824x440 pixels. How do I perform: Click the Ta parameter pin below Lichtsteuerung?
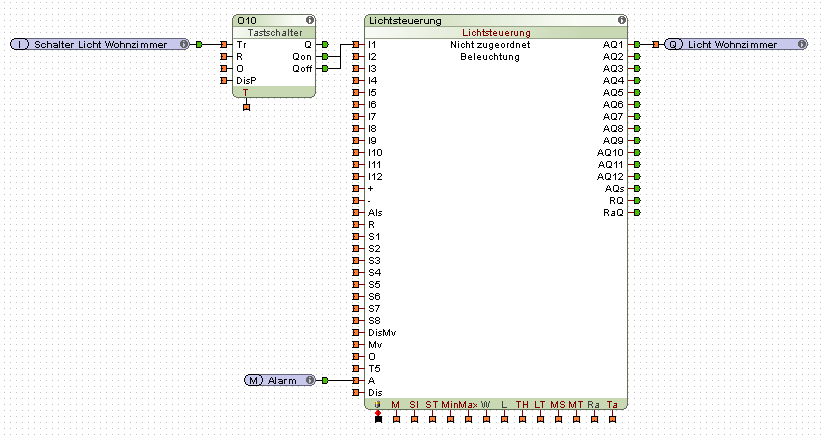612,419
